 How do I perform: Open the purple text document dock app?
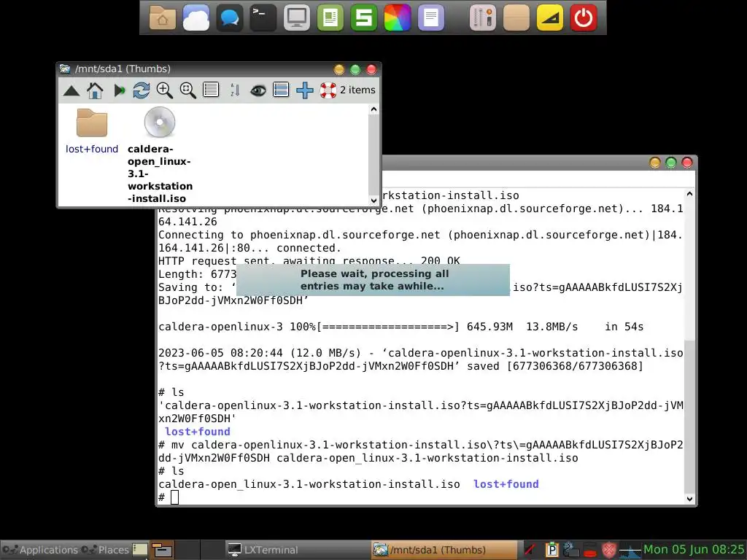(x=430, y=17)
